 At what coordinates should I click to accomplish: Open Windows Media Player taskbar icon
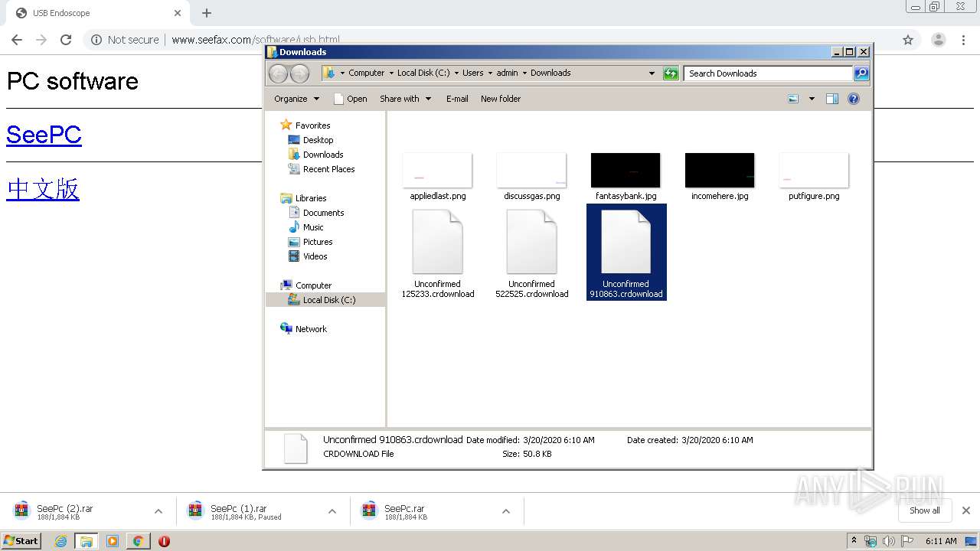pos(113,541)
